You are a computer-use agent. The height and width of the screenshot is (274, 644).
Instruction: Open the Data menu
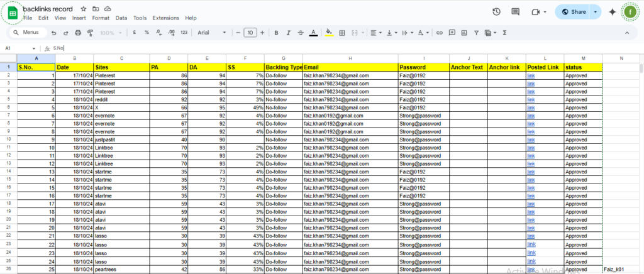click(121, 18)
